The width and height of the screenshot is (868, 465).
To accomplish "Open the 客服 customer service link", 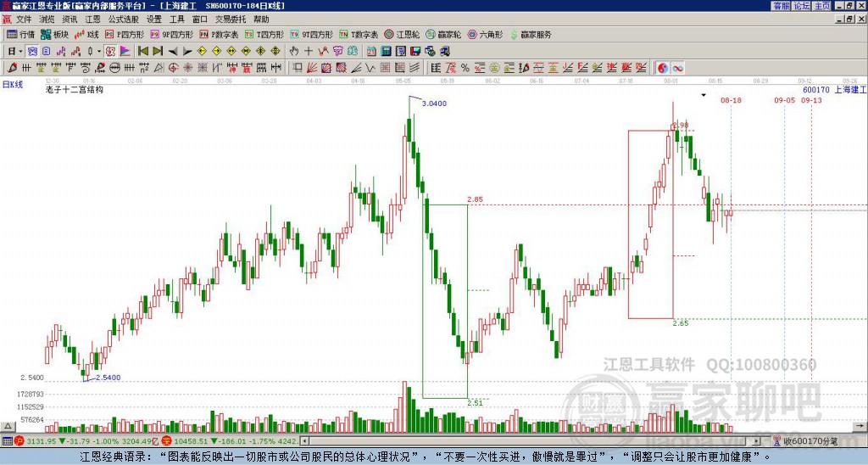I will pos(781,6).
